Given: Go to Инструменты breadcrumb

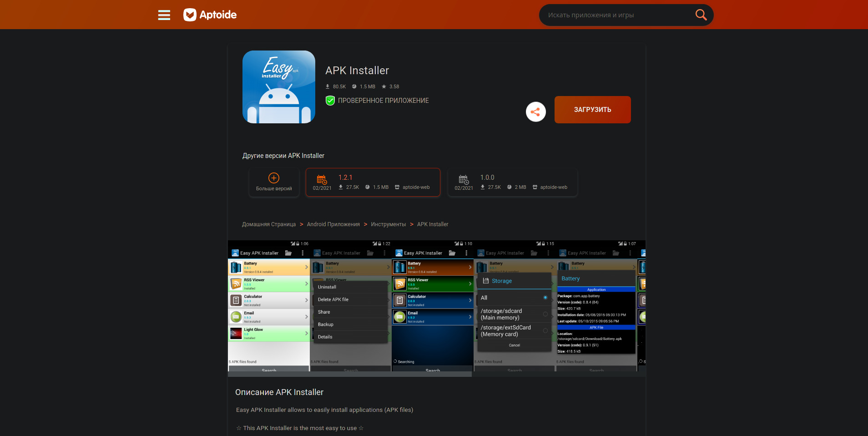Looking at the screenshot, I should 389,224.
